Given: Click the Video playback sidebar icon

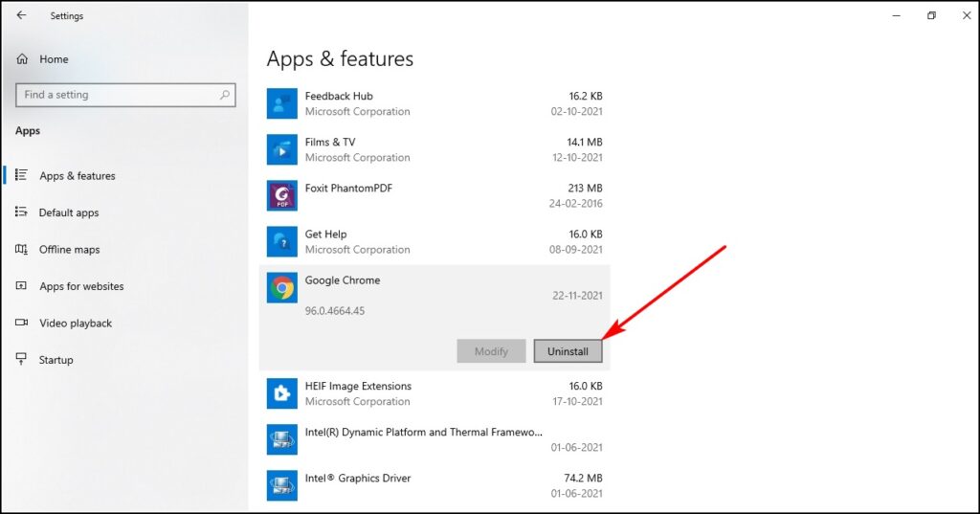Looking at the screenshot, I should click(x=21, y=323).
